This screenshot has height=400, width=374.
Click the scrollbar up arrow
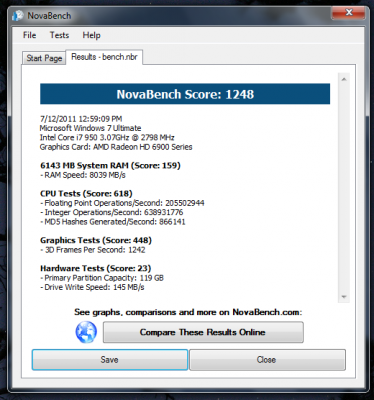coord(344,79)
